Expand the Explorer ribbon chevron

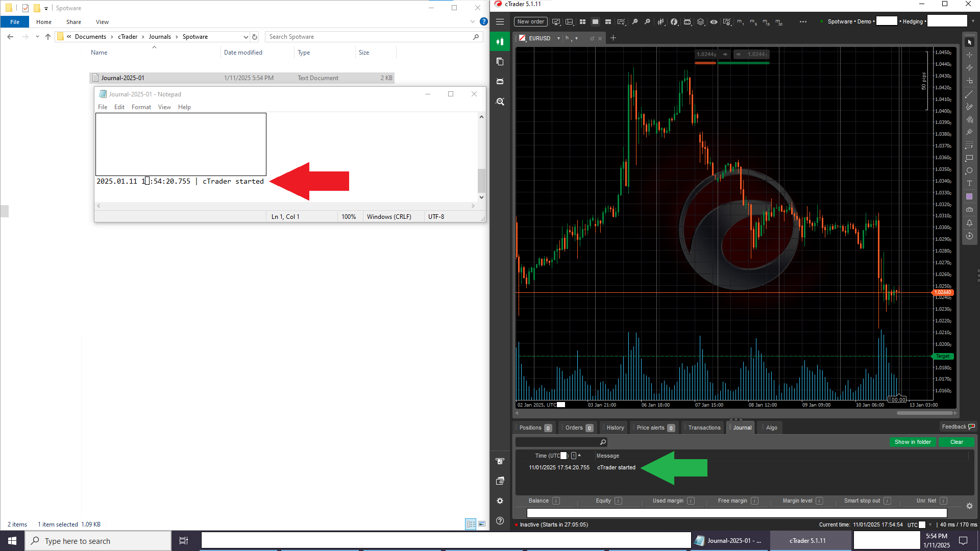(x=472, y=22)
